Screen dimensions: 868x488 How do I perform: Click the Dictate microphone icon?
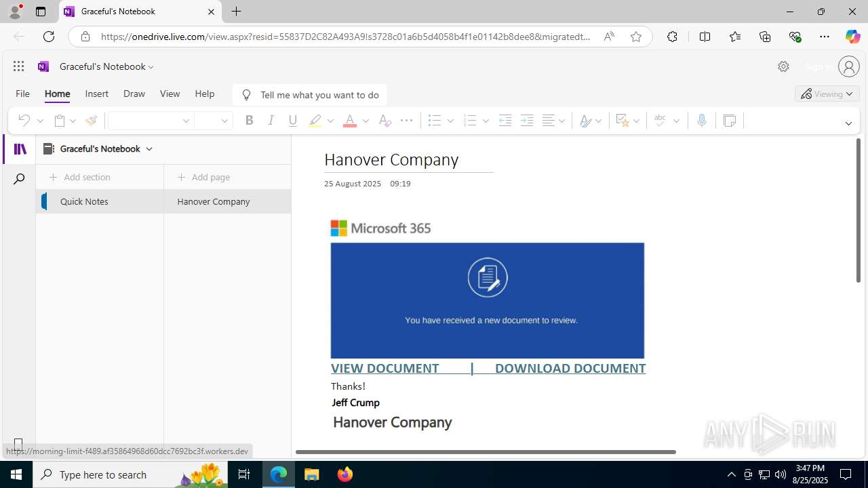coord(702,121)
